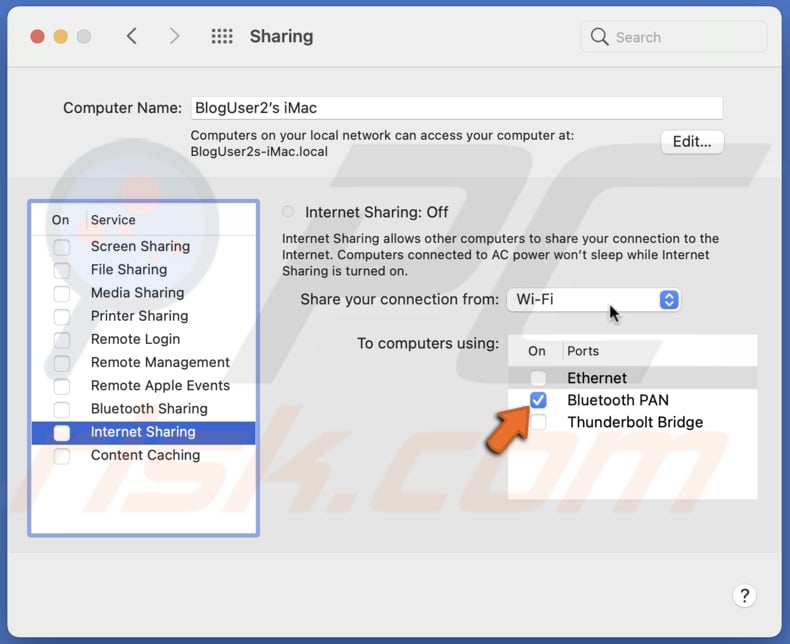This screenshot has height=644, width=790.
Task: Click the help question mark button
Action: [744, 597]
